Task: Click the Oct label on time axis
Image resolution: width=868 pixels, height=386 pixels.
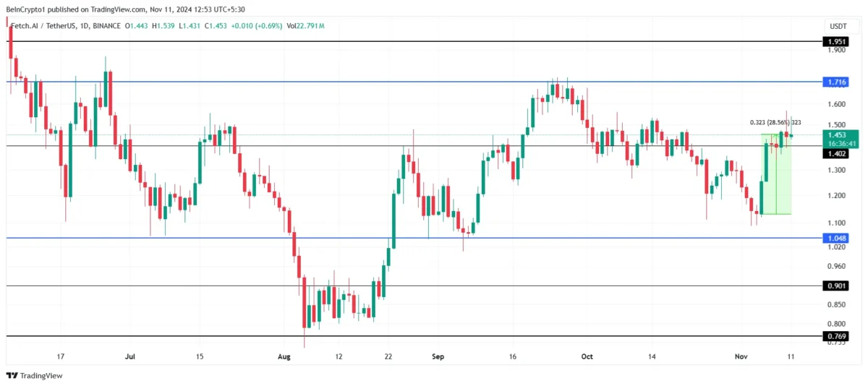Action: coord(587,356)
